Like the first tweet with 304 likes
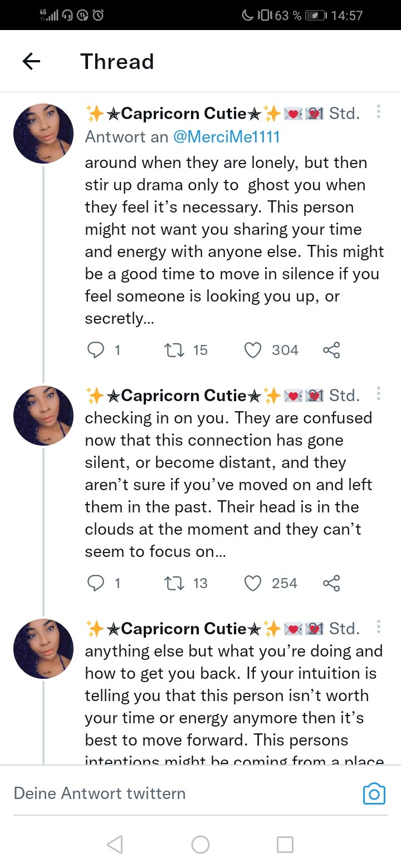This screenshot has height=868, width=401. [253, 350]
